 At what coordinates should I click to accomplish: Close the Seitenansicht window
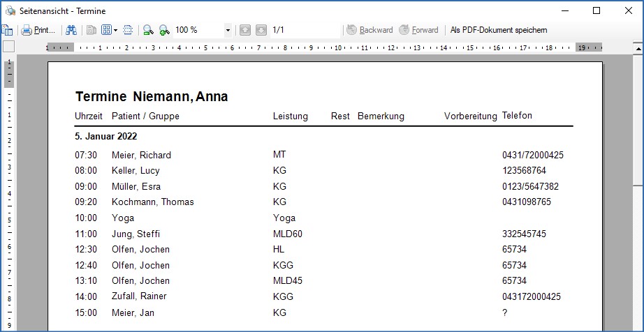point(629,10)
